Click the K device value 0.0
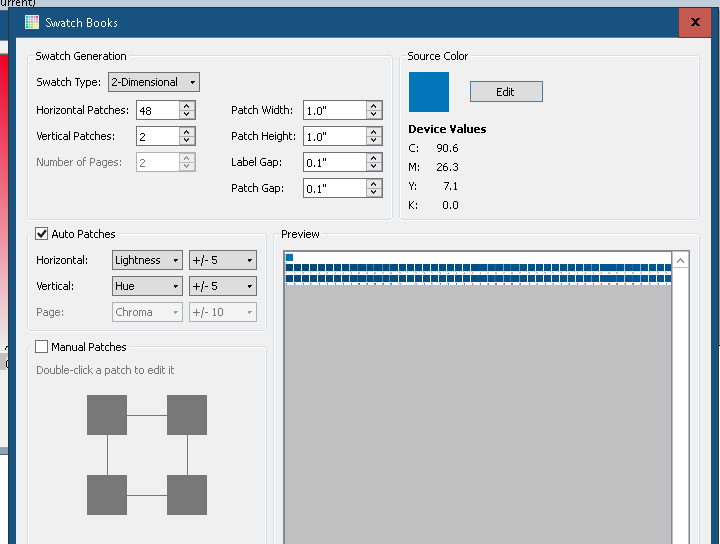 [450, 205]
